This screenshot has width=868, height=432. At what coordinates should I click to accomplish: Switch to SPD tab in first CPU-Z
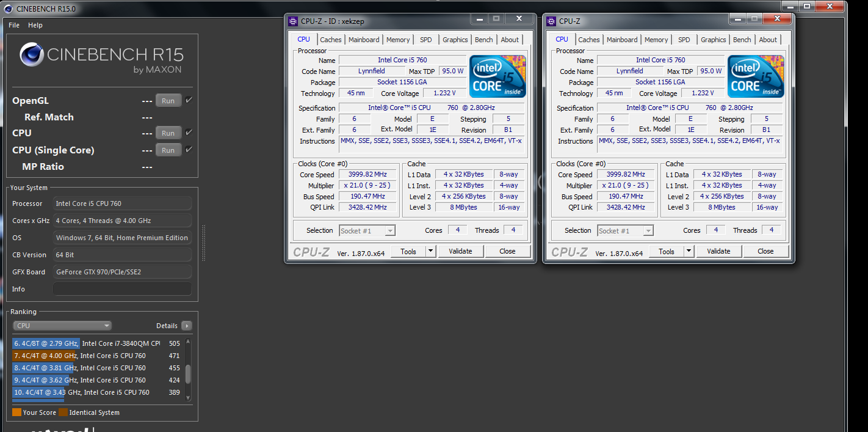pyautogui.click(x=426, y=40)
